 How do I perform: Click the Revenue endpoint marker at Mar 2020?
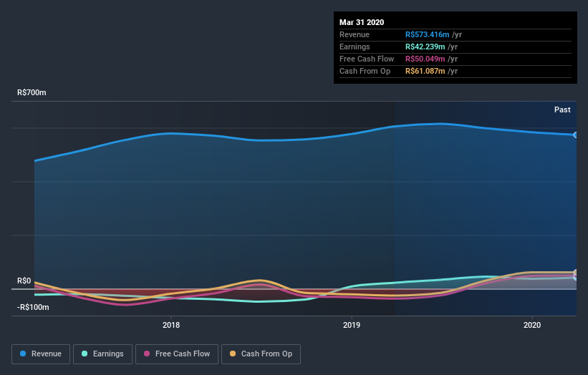tap(575, 135)
